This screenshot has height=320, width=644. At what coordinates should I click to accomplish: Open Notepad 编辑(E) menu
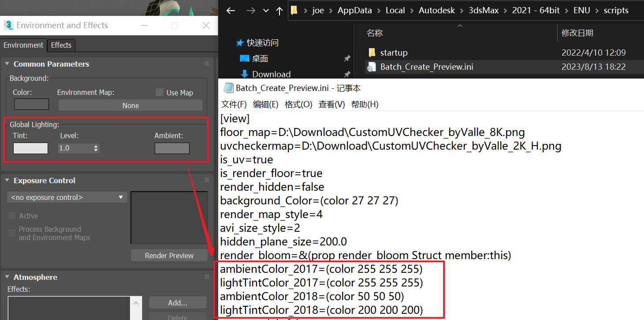point(266,104)
